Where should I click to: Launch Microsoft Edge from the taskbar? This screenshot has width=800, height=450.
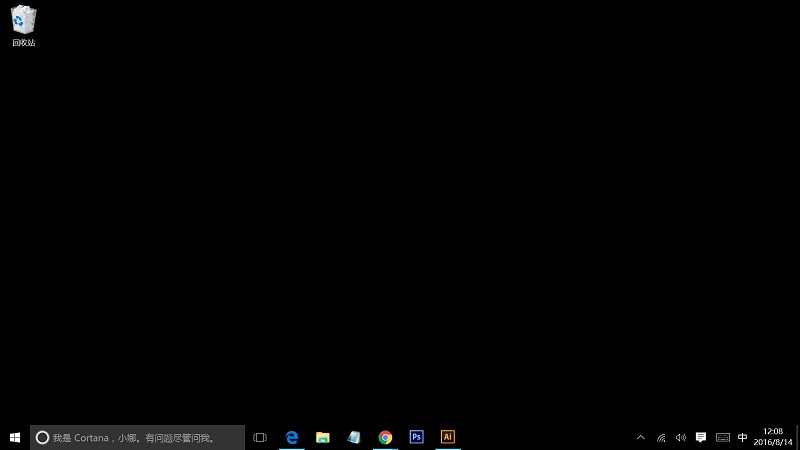pyautogui.click(x=291, y=437)
